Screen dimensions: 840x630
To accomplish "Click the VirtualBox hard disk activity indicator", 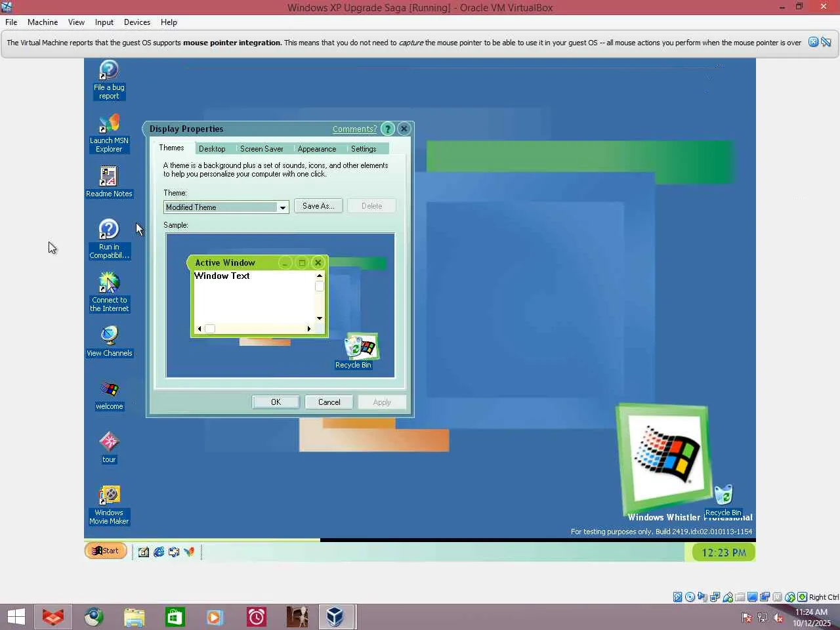I will [678, 597].
